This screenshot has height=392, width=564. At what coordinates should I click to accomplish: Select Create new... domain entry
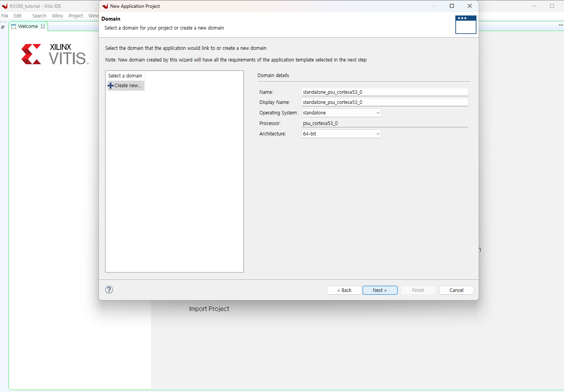126,86
